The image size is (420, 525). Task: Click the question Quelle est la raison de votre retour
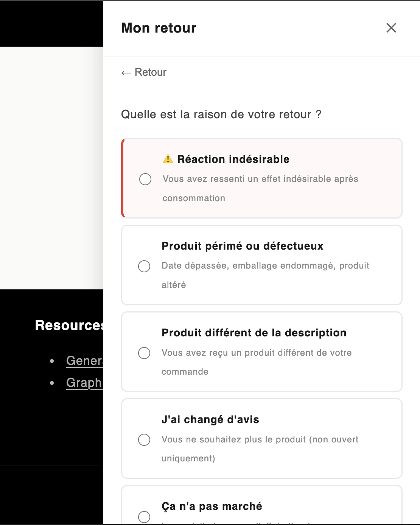[221, 114]
